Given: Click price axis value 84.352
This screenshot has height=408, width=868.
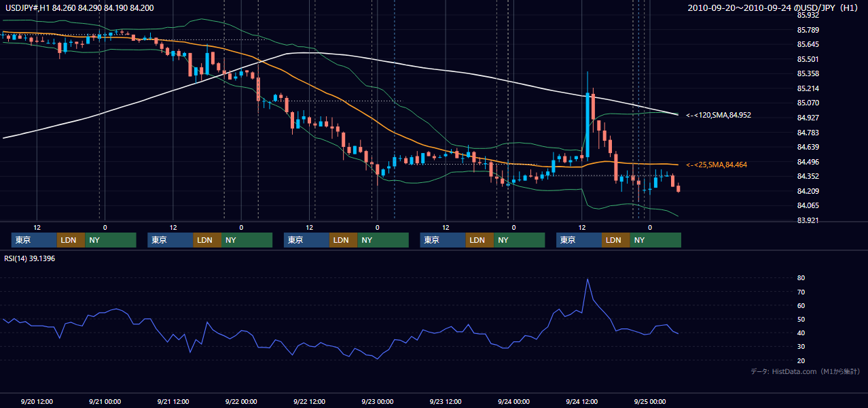Looking at the screenshot, I should [x=808, y=176].
